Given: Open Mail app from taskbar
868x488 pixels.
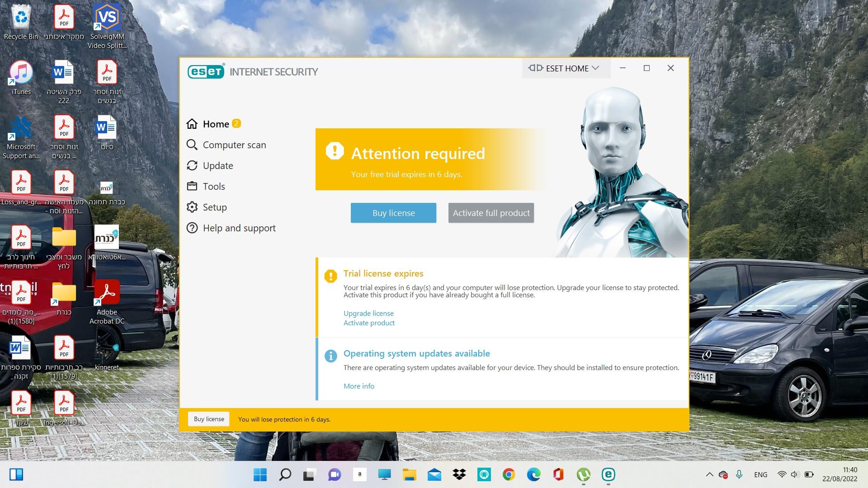Looking at the screenshot, I should point(434,474).
